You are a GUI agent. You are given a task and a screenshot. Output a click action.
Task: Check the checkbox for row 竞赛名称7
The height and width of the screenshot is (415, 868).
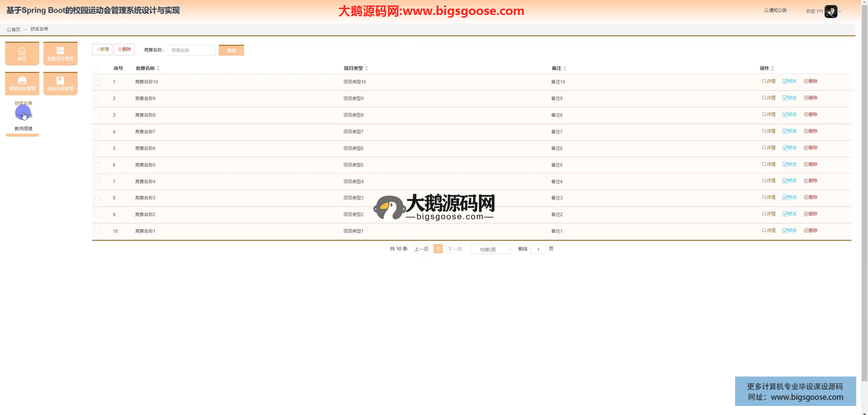tap(98, 132)
